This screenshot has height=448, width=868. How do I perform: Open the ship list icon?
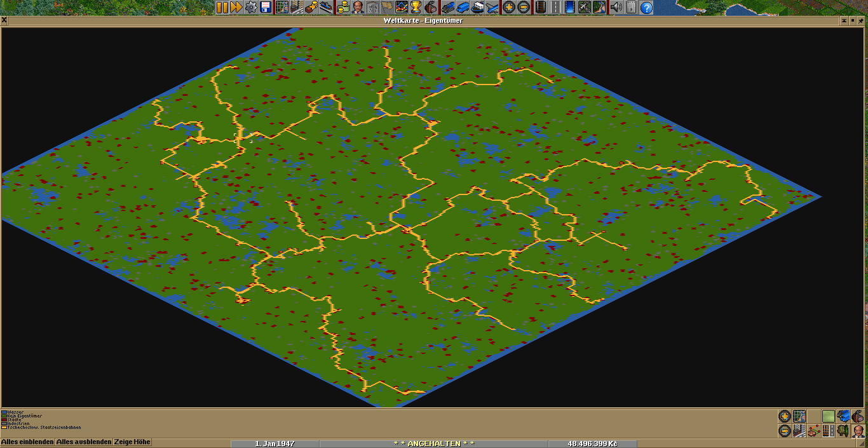[x=477, y=8]
